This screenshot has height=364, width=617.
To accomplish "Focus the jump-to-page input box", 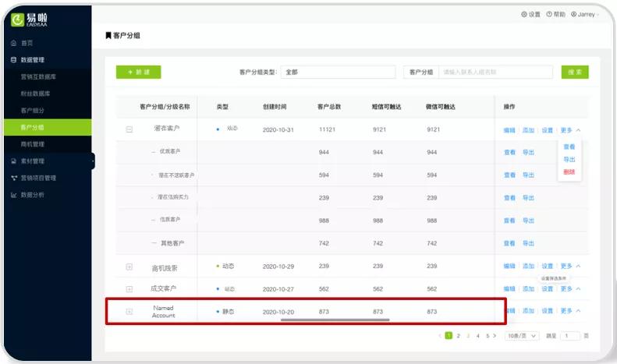I will (x=569, y=336).
